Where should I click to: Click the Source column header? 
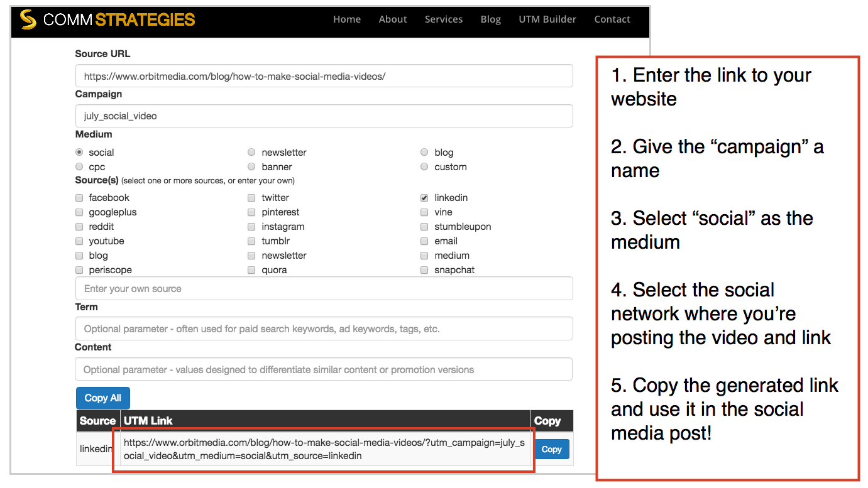pyautogui.click(x=98, y=421)
